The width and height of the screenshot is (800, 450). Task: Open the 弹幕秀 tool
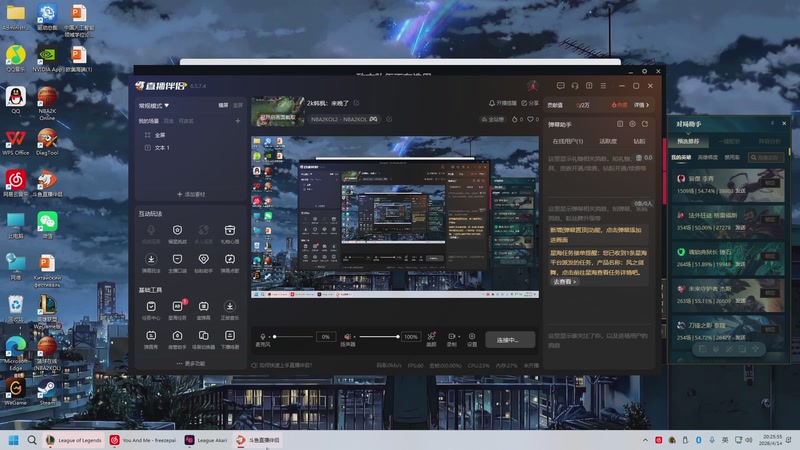[151, 339]
